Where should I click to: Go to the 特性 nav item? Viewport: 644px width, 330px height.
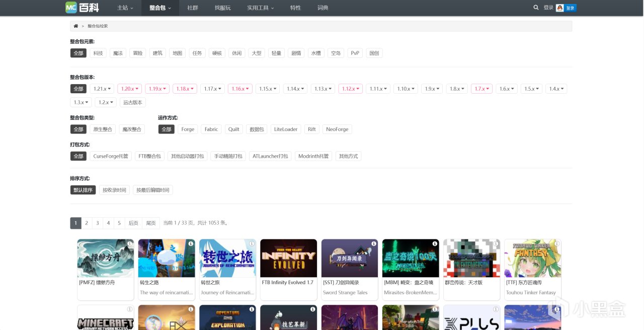click(295, 8)
